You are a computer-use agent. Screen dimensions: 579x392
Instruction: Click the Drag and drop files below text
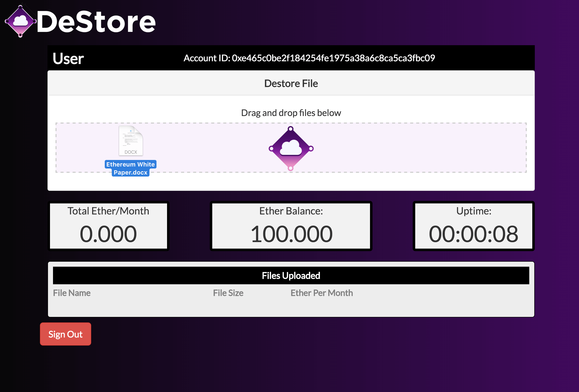[x=291, y=113]
